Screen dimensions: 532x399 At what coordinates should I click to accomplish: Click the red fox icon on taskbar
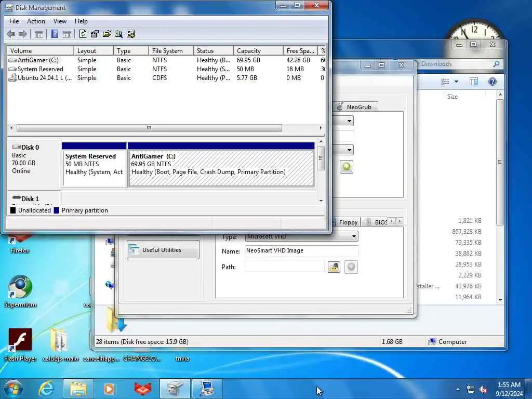[143, 389]
